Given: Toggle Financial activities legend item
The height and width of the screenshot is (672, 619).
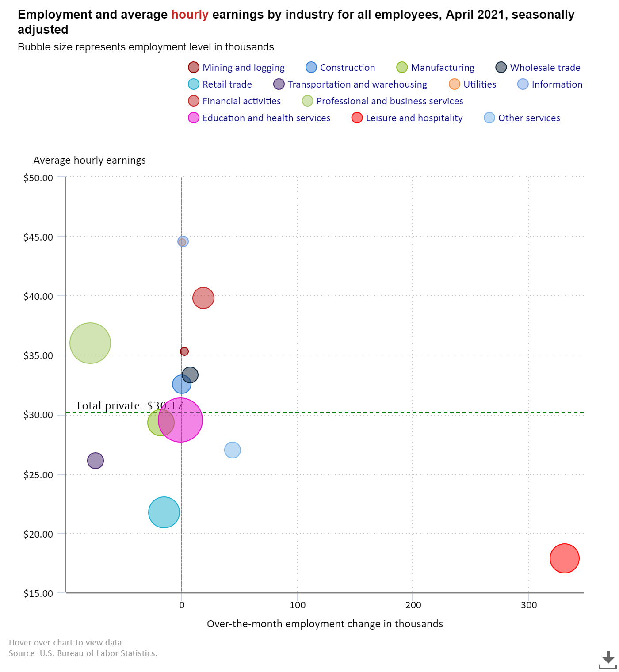Looking at the screenshot, I should click(x=234, y=101).
